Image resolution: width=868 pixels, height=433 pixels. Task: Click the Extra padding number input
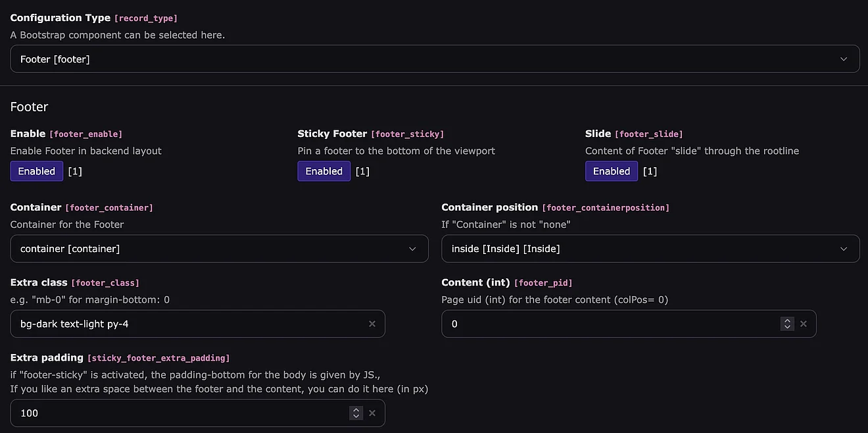178,413
